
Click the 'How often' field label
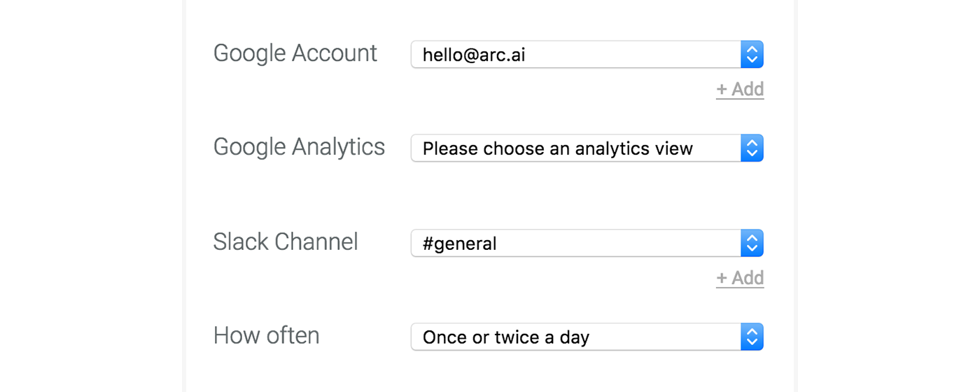266,335
